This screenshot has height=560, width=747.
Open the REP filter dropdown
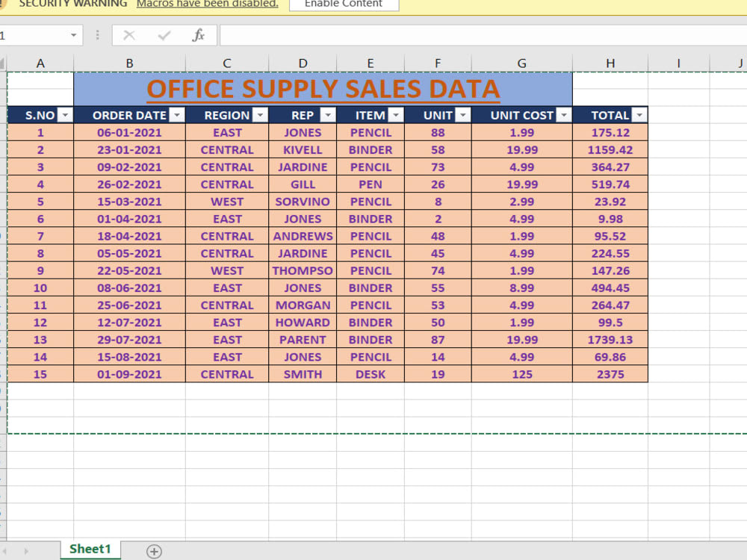328,115
